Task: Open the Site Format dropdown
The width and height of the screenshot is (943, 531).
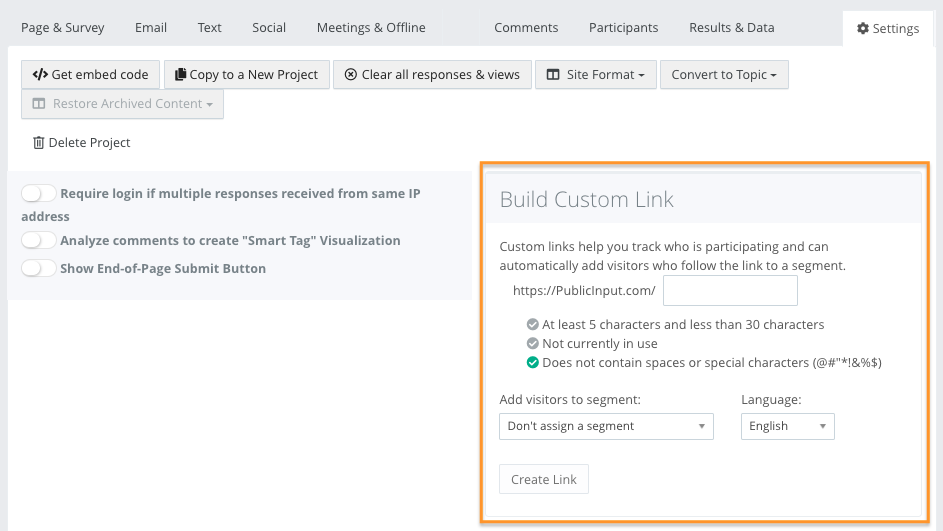Action: (x=595, y=75)
